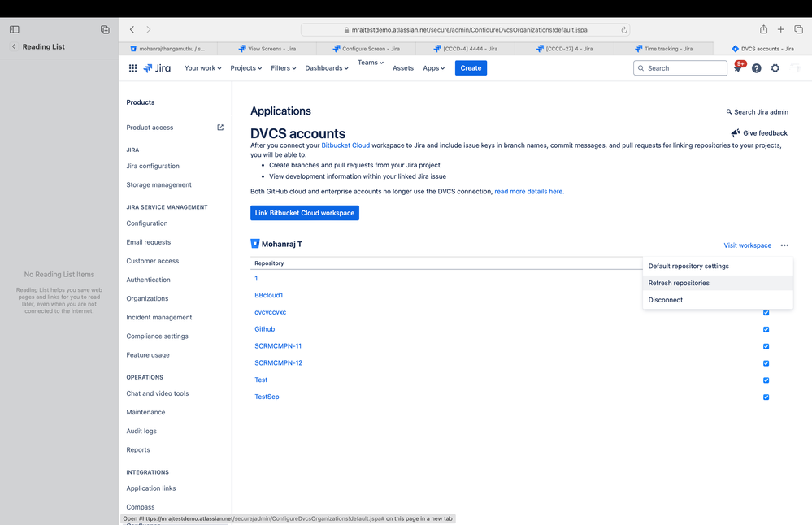Open the Projects dropdown menu
This screenshot has width=812, height=525.
click(245, 68)
